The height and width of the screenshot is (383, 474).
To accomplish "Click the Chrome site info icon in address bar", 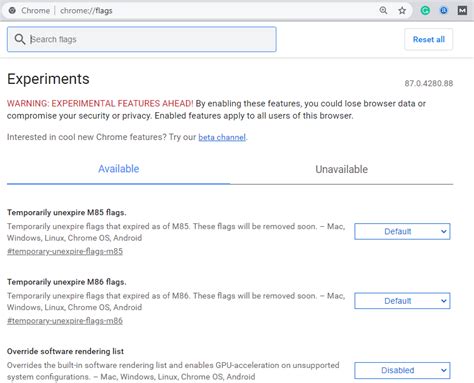I will tap(12, 10).
